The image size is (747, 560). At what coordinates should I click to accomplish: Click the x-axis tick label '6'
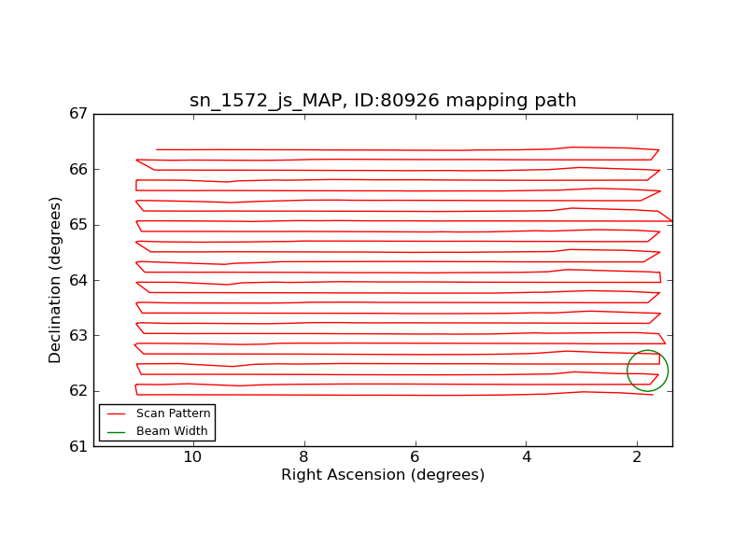click(x=415, y=457)
